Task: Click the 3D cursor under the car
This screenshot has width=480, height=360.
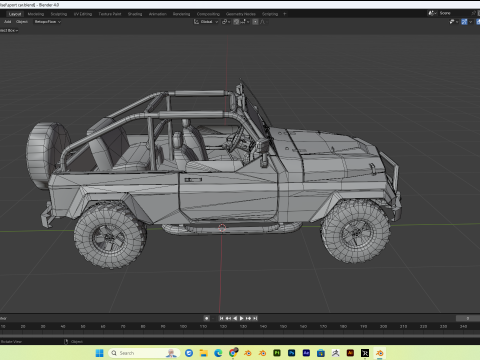Action: point(222,228)
